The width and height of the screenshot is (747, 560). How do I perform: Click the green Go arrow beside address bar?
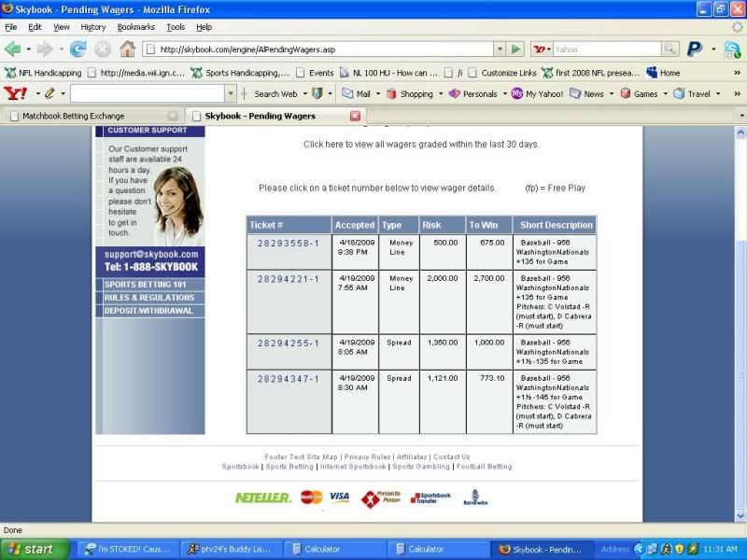[515, 49]
